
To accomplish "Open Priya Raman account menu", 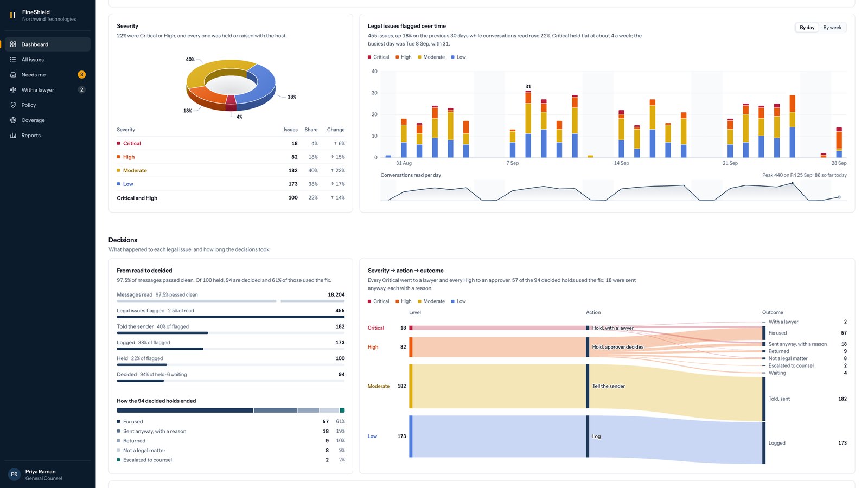I will [48, 474].
